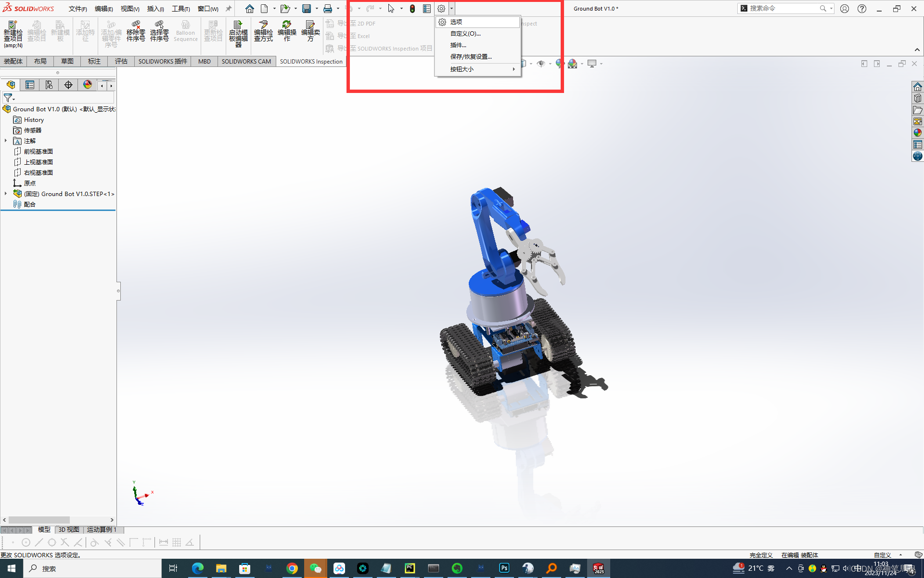
Task: Click 自定义(O) in the settings menu
Action: 465,33
